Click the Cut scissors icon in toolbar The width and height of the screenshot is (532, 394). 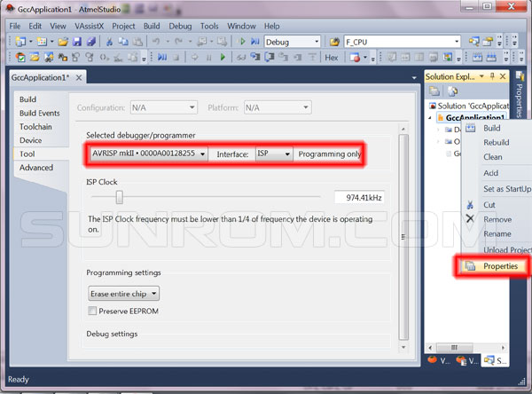109,42
